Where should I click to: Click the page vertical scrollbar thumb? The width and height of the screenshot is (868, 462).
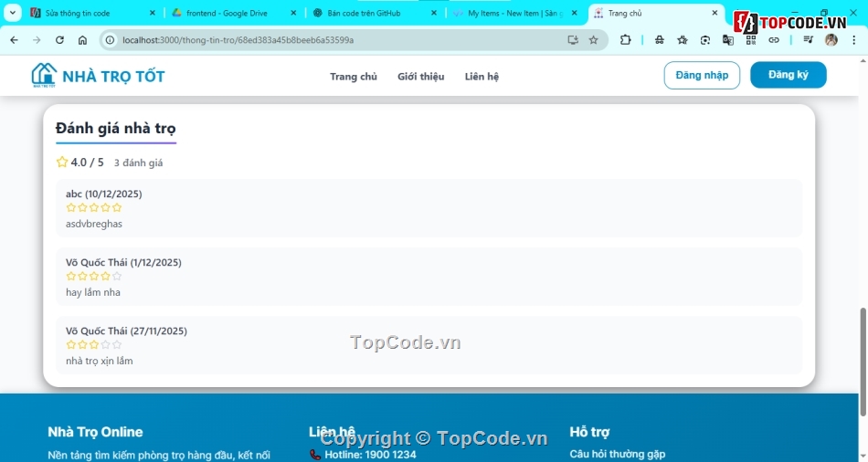tap(863, 362)
